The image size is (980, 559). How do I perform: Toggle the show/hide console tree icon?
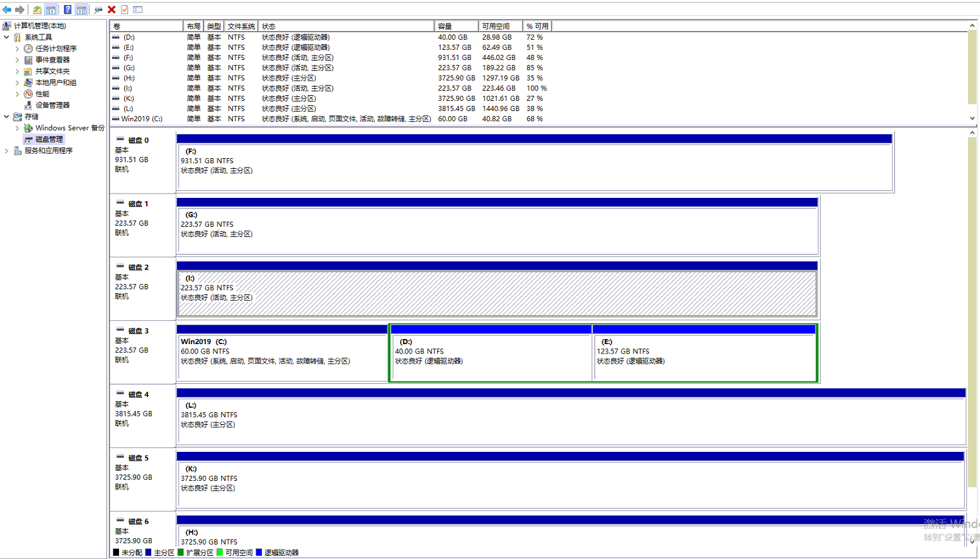pos(51,9)
